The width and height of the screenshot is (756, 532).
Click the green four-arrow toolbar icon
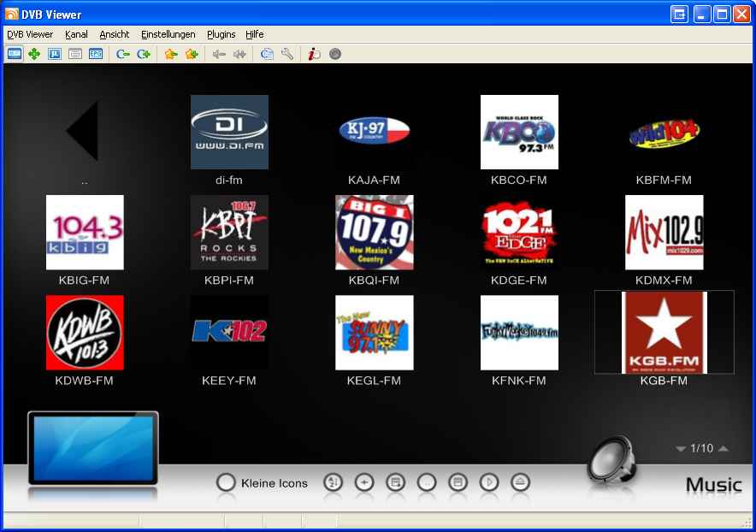point(34,54)
